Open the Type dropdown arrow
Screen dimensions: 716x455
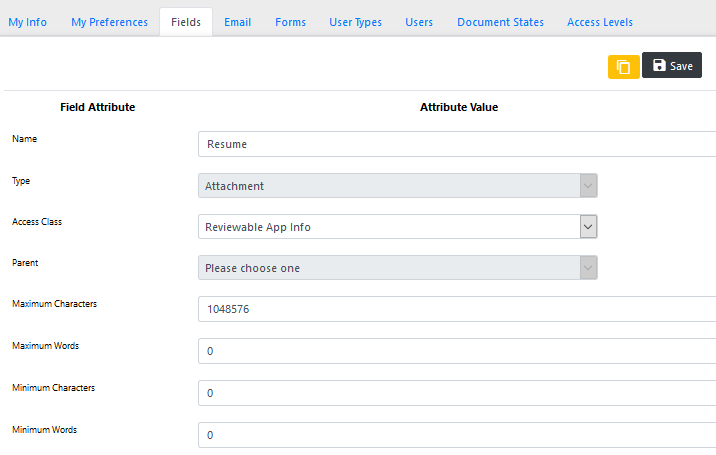pos(588,185)
